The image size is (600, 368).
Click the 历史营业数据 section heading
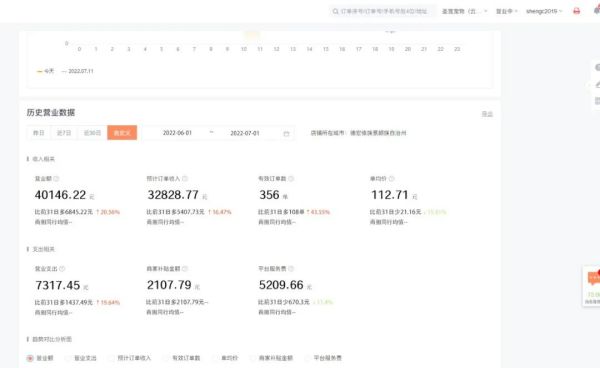(51, 112)
